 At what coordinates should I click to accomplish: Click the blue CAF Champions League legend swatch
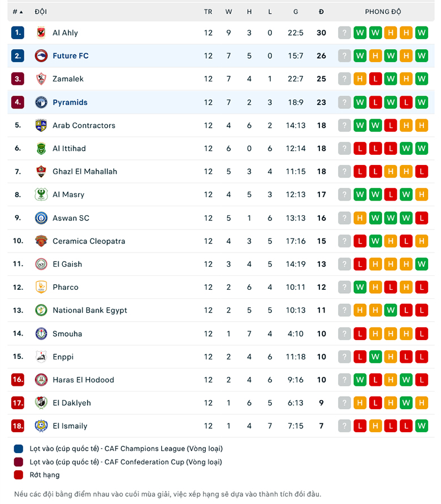[x=19, y=449]
